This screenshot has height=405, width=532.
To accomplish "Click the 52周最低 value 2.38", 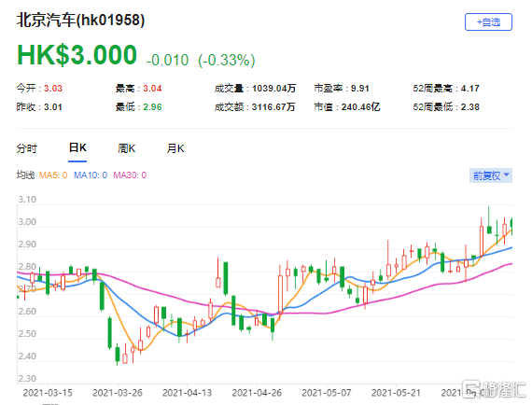I will coord(469,107).
